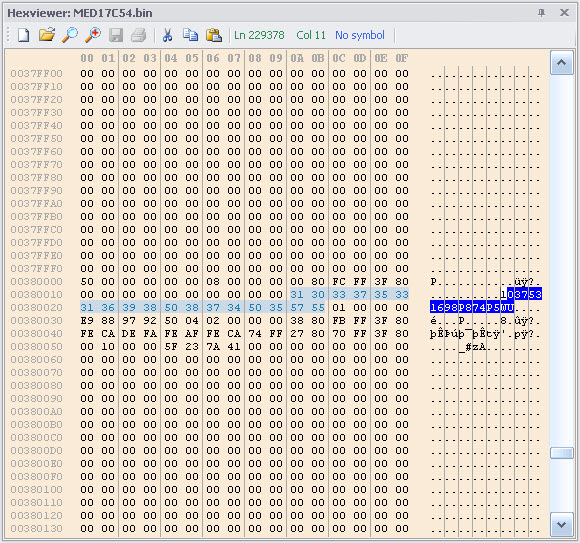Screen dimensions: 580x543
Task: Click the Print icon
Action: [x=139, y=36]
